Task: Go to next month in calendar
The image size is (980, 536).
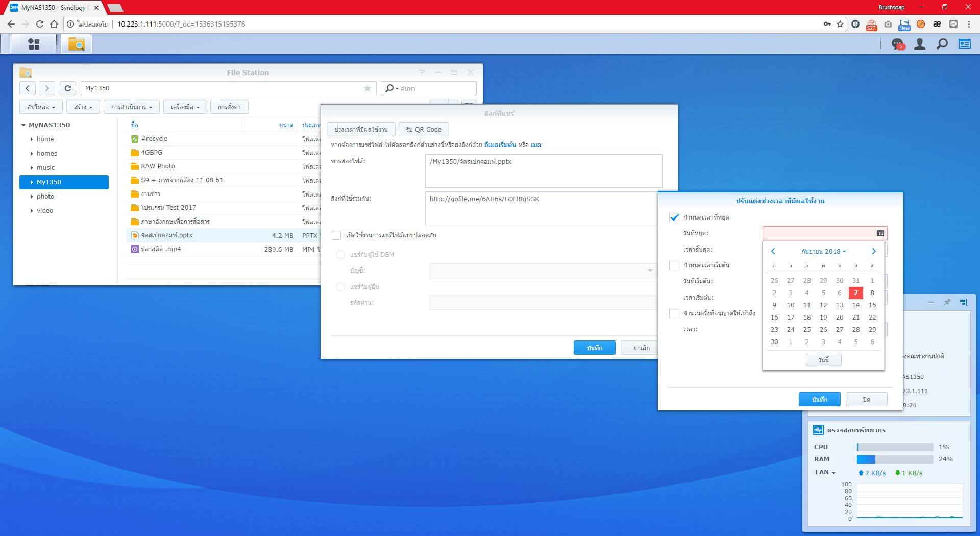Action: [x=873, y=251]
